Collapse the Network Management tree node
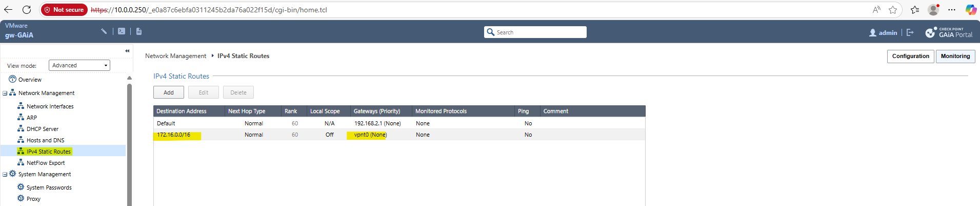 (5, 93)
